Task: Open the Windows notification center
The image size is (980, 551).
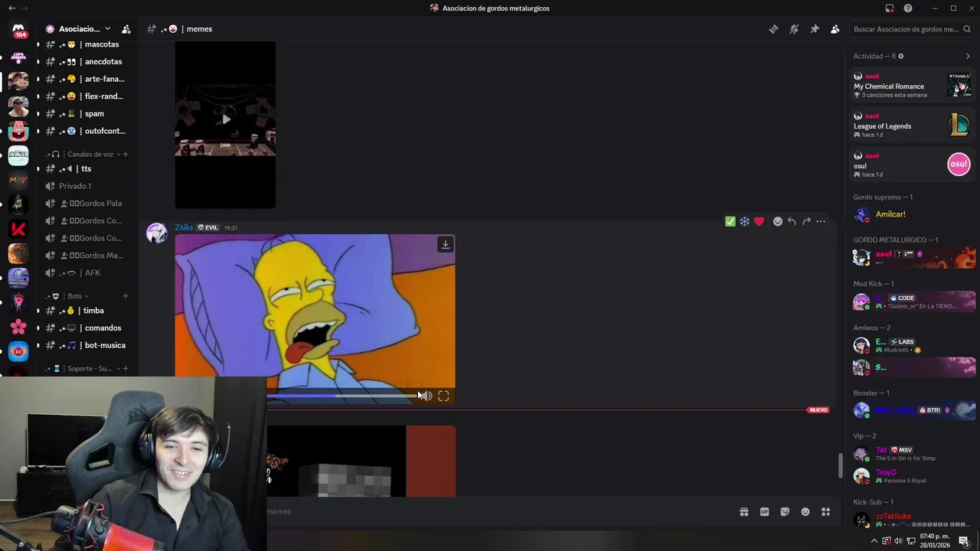Action: click(x=964, y=540)
